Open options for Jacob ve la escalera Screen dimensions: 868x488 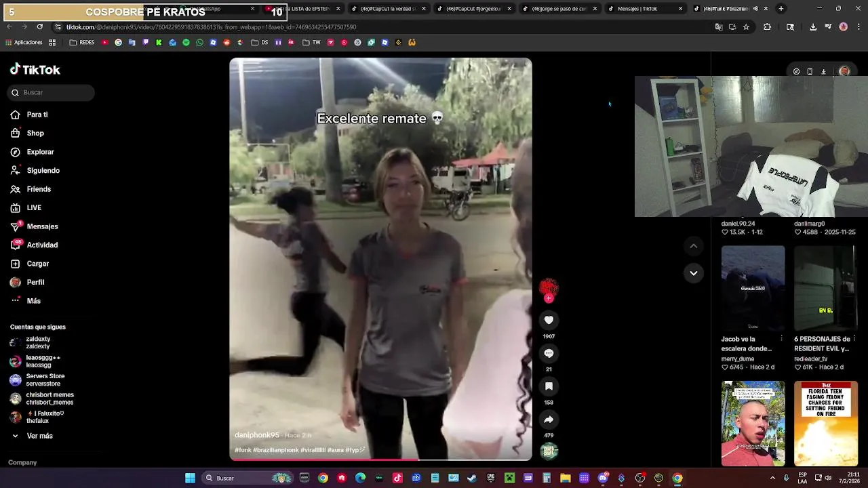(781, 339)
